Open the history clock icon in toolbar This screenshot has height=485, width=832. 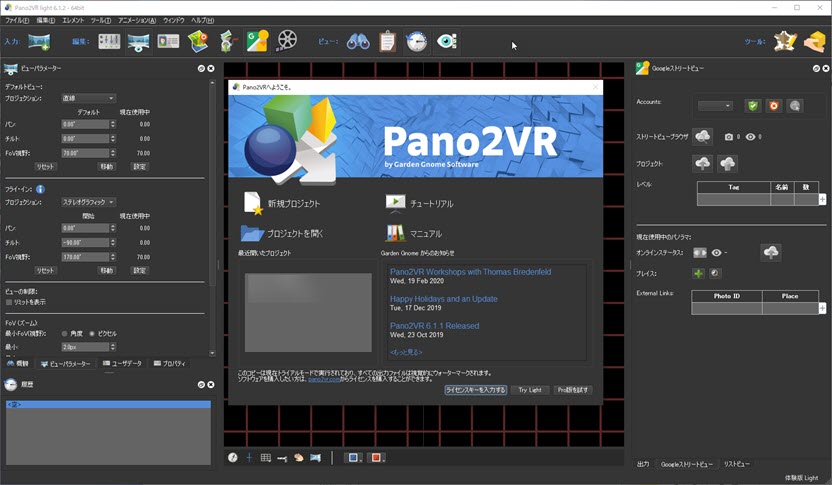(417, 41)
